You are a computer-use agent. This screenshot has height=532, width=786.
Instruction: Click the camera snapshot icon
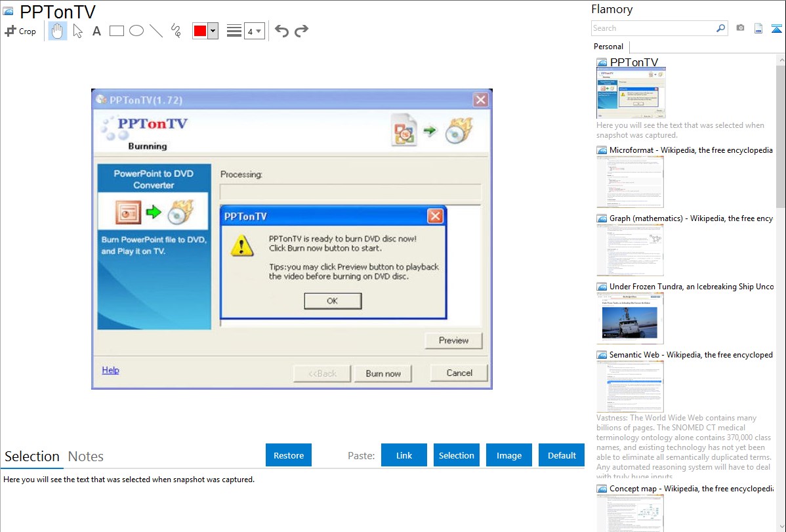tap(740, 28)
